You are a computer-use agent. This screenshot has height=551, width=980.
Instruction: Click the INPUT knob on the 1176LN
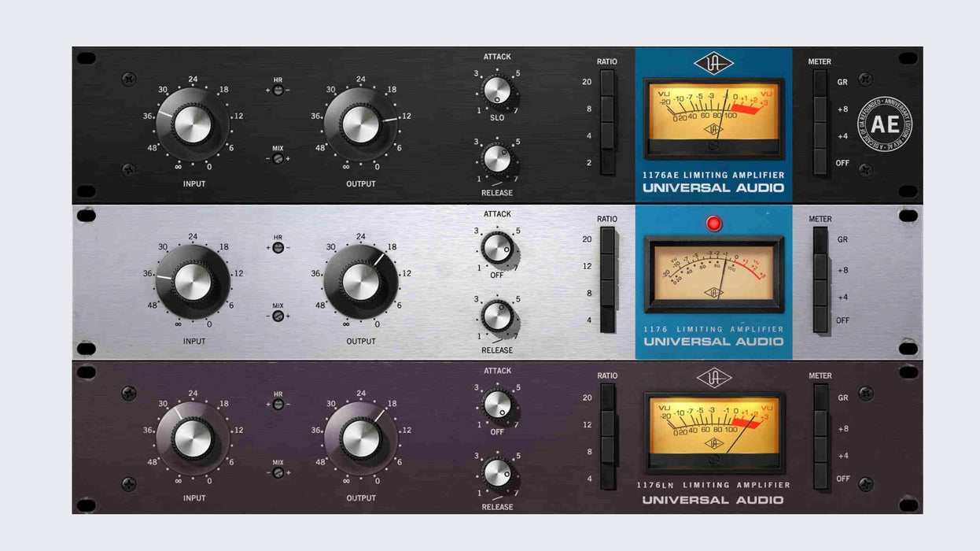click(x=193, y=438)
